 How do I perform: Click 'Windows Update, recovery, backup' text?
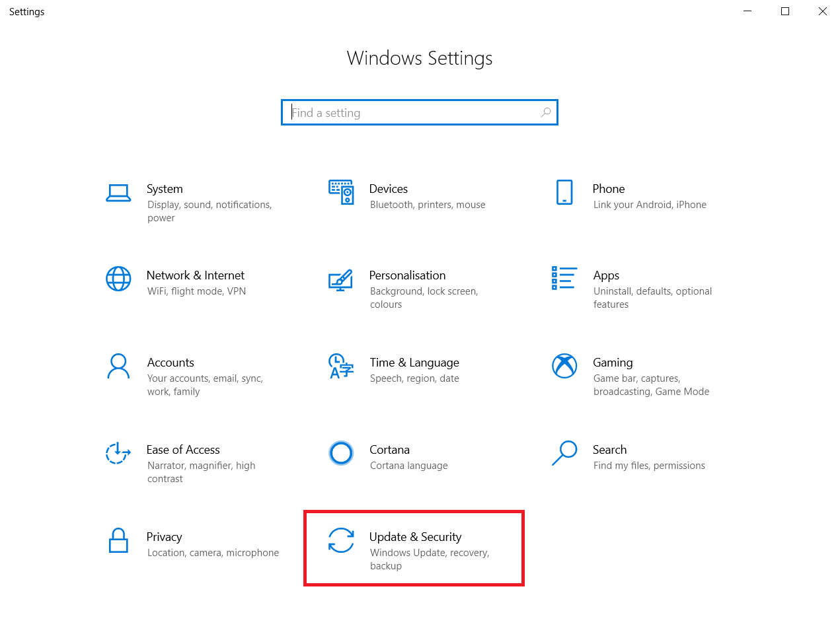pyautogui.click(x=430, y=559)
